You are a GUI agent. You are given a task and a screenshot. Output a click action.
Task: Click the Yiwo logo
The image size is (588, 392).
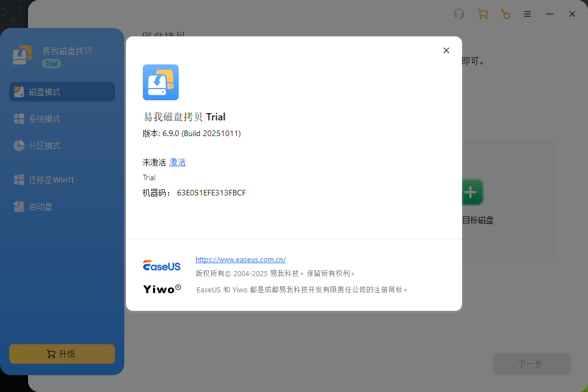coord(162,289)
